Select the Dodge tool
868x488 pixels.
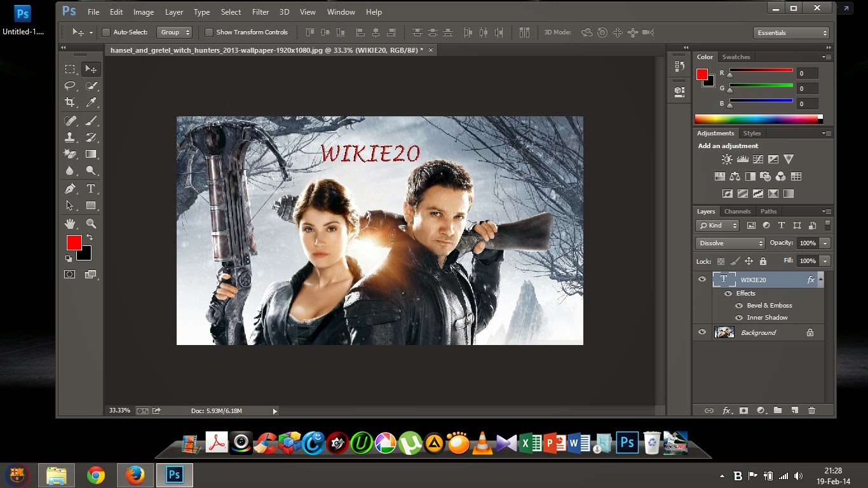pyautogui.click(x=91, y=170)
